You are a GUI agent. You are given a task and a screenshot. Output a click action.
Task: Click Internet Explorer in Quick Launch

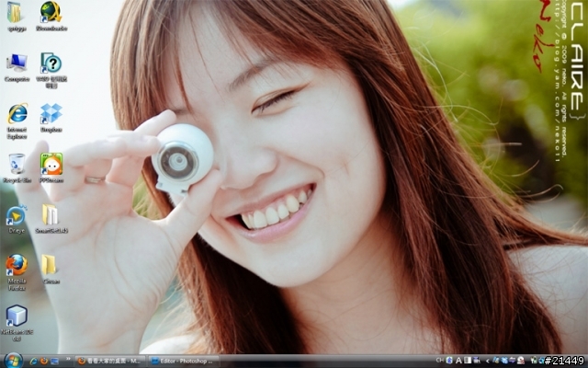pos(33,362)
